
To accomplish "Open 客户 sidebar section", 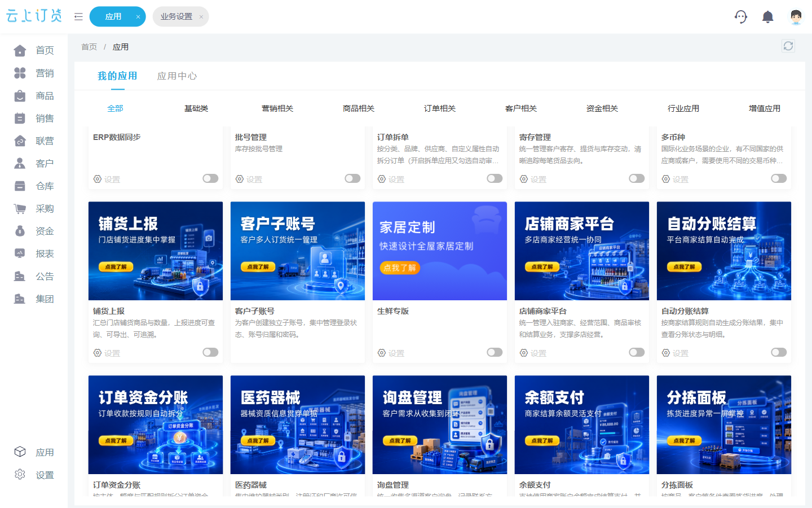I will (34, 163).
